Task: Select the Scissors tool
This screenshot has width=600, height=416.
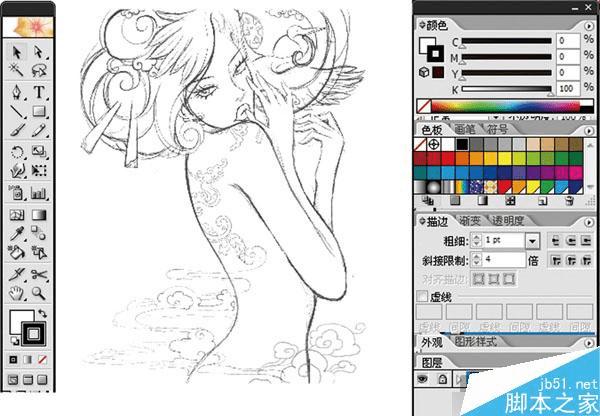Action: [x=39, y=274]
